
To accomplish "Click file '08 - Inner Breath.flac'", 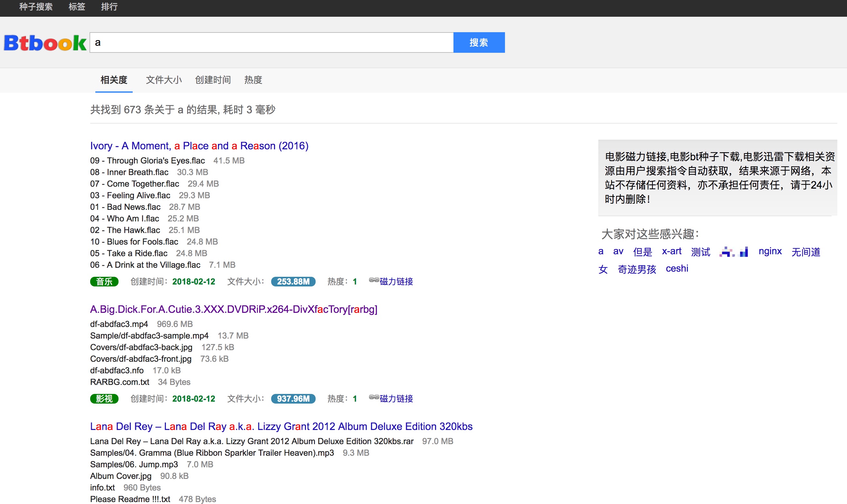I will (129, 172).
